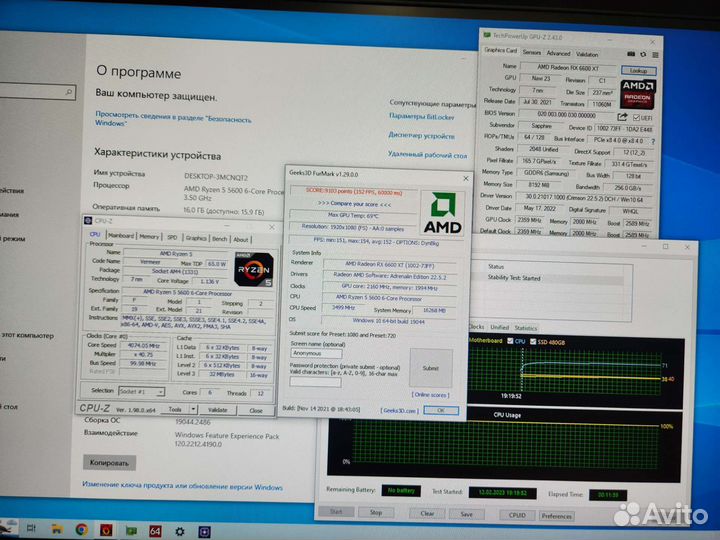Open the Диспетчер устройств link

click(421, 135)
